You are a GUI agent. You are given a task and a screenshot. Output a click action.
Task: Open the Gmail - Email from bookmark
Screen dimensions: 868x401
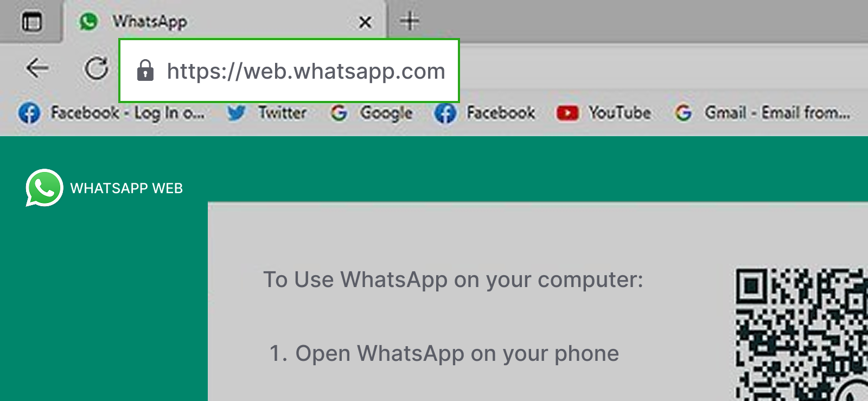pos(762,113)
